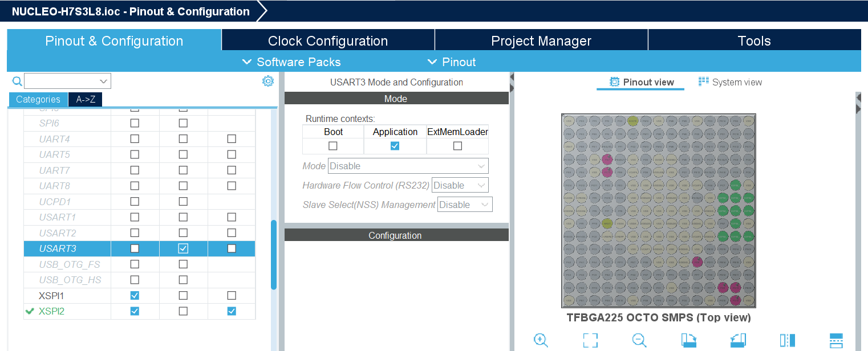Image resolution: width=868 pixels, height=351 pixels.
Task: Click the fit-to-view frame icon
Action: click(x=590, y=340)
